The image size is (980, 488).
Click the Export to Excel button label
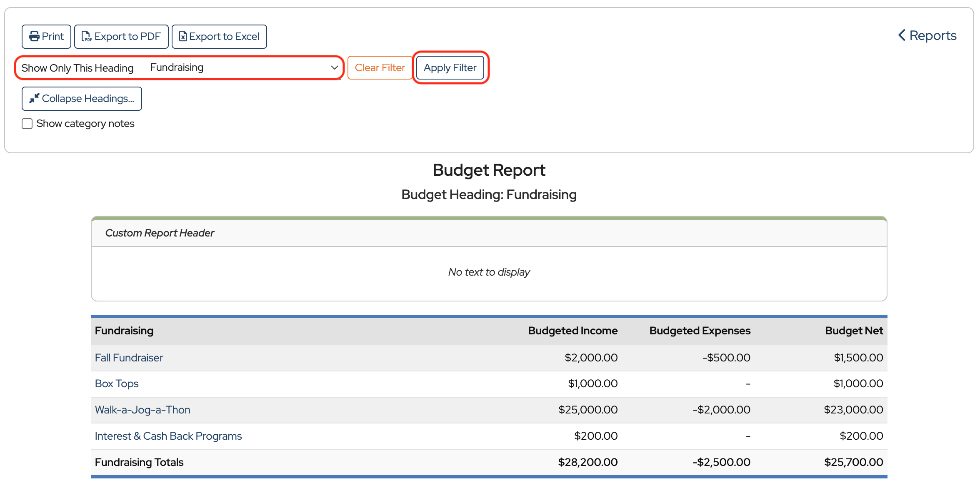[224, 37]
